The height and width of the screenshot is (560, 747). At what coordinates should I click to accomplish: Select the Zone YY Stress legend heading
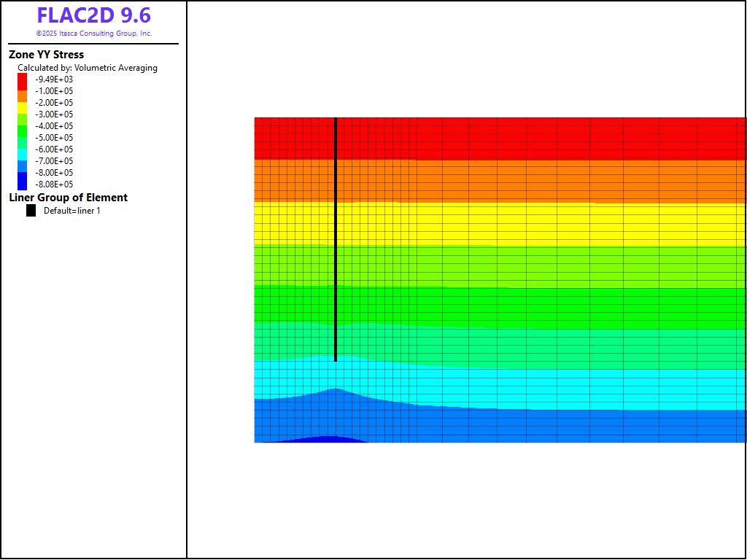(46, 55)
